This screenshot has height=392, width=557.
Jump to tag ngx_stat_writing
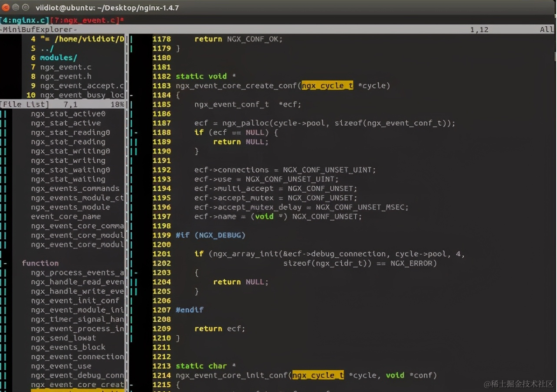click(x=68, y=160)
